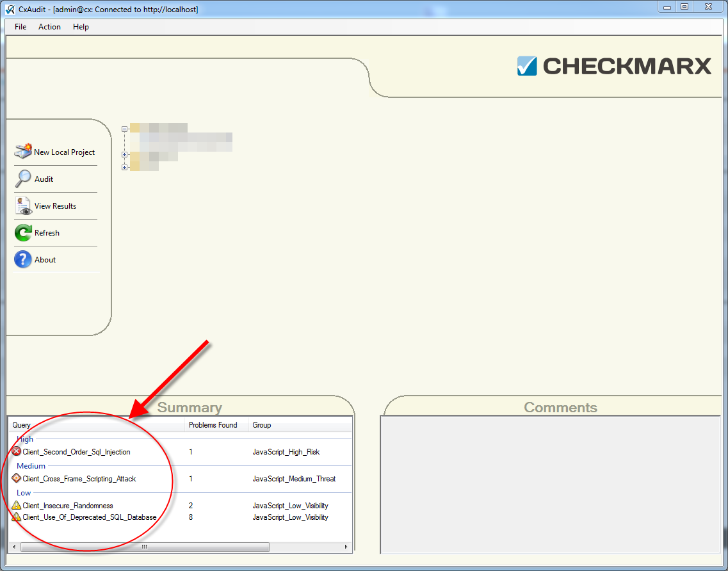Click orange icon beside Client_Cross_Frame_Scripting_Attack
Screen dimensions: 728x571
point(16,478)
